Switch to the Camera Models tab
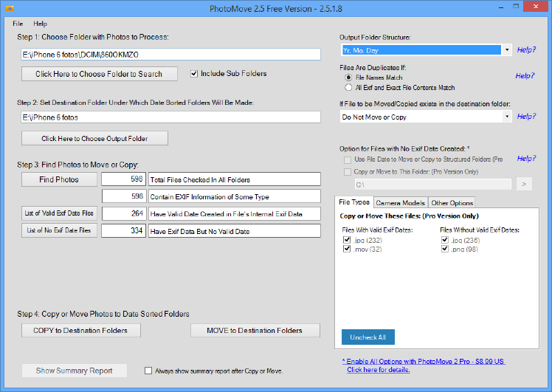 [401, 203]
